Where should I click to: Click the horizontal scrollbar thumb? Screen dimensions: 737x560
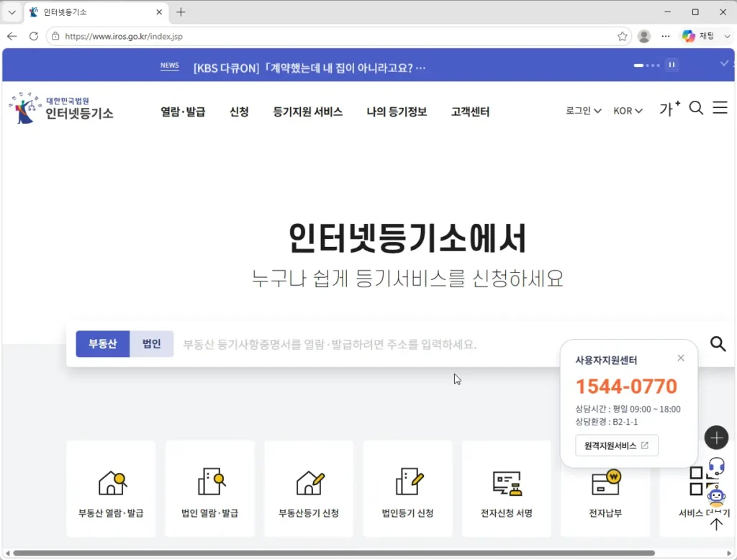point(334,554)
